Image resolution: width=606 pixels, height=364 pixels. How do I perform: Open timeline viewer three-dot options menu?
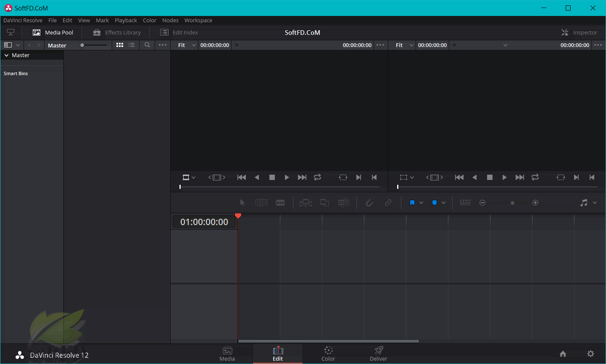[x=598, y=45]
